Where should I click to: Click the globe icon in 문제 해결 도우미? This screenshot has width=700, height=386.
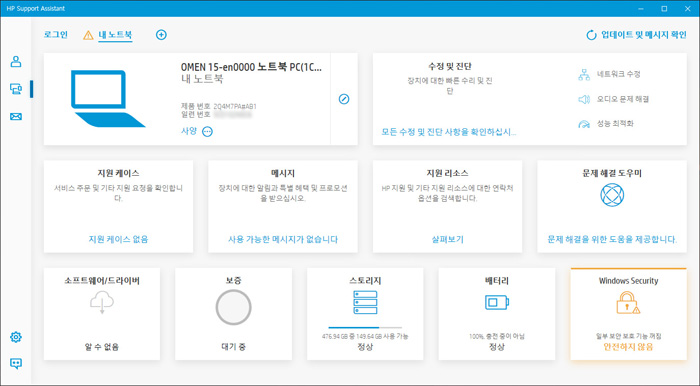(x=612, y=195)
